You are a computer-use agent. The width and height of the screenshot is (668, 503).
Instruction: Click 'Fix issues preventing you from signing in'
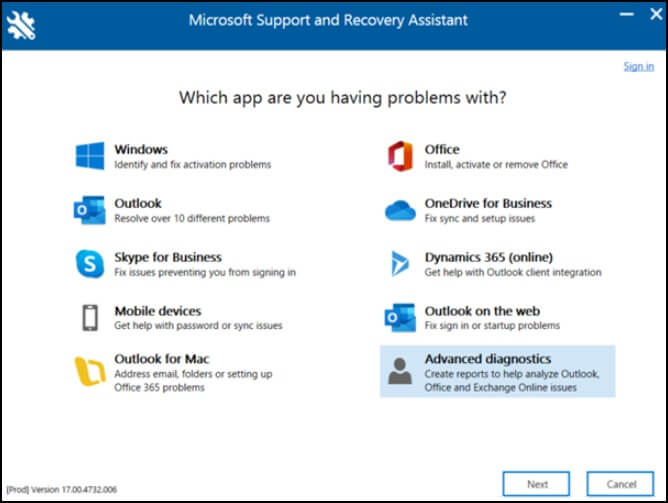(x=205, y=272)
